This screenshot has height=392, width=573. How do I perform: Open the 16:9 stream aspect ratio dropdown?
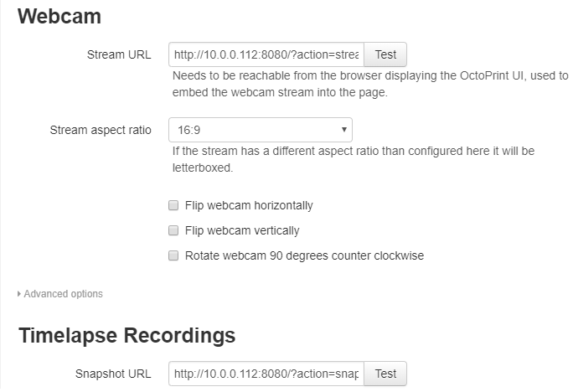pos(260,130)
